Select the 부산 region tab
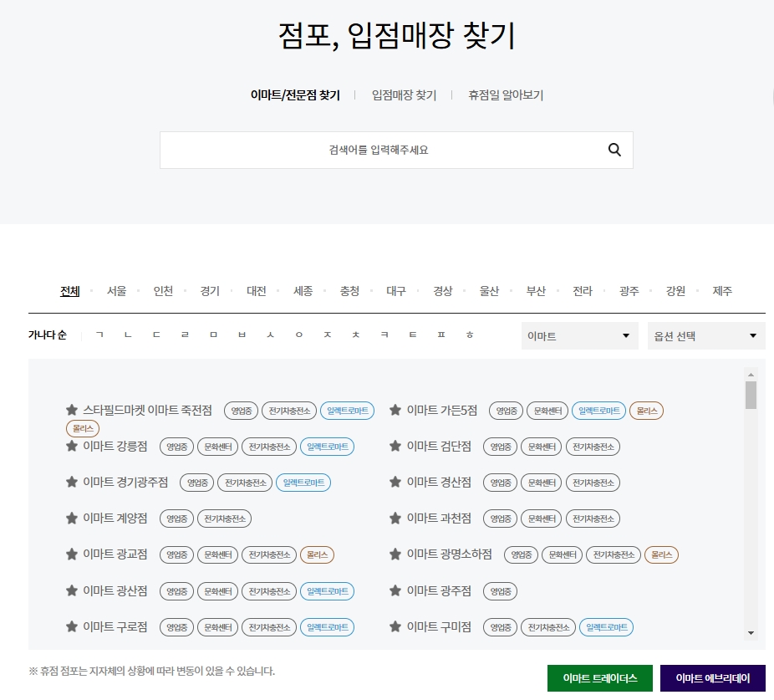 pyautogui.click(x=536, y=291)
